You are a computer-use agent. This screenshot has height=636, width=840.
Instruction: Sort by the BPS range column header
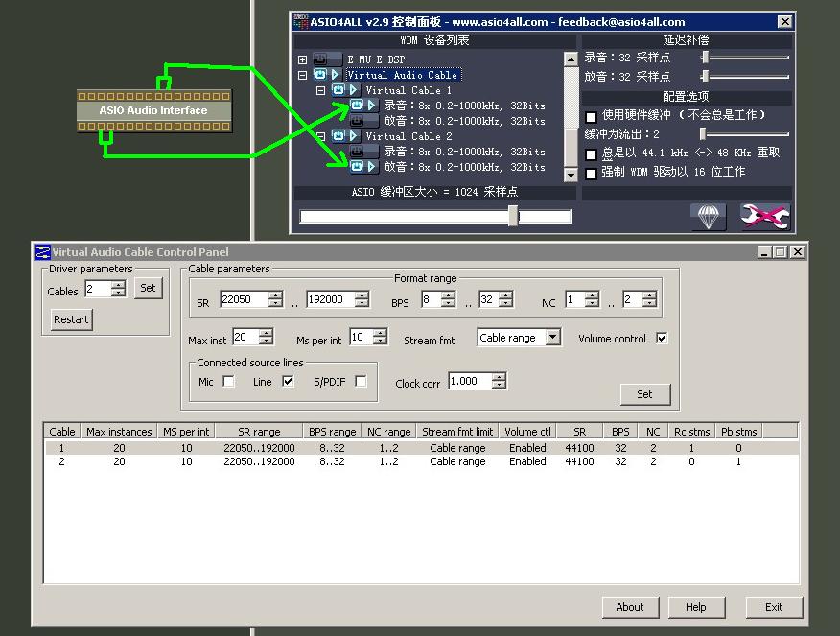click(332, 432)
